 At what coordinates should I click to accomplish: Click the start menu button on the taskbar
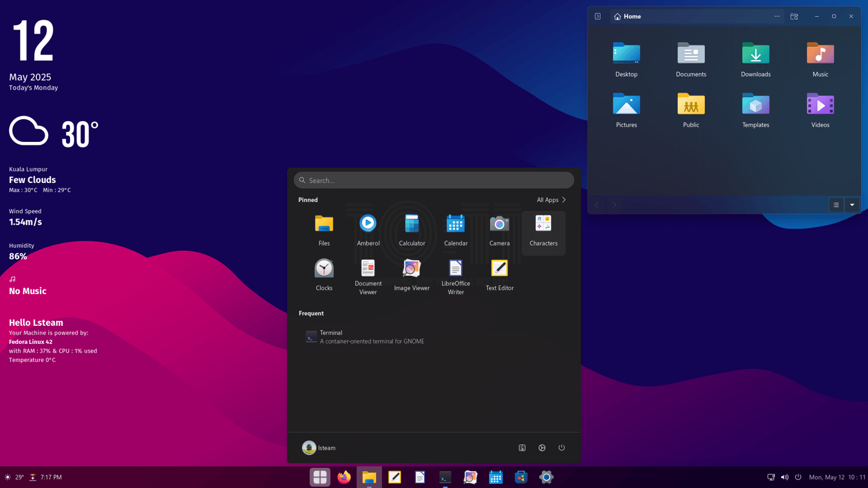pos(319,477)
